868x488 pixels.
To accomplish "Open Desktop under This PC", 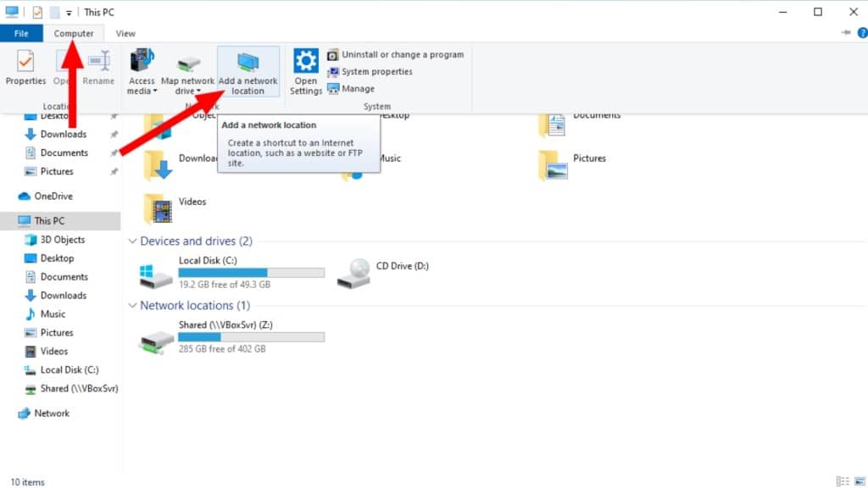I will coord(57,258).
